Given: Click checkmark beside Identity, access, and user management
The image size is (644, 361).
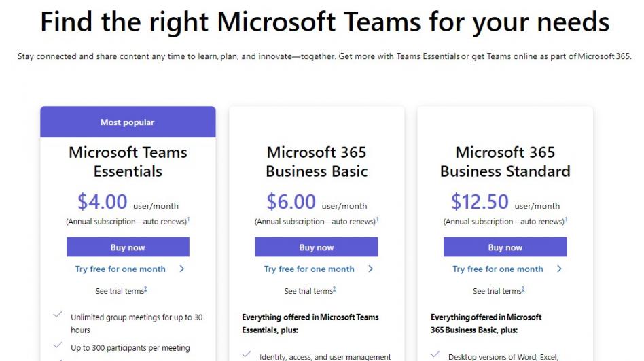Looking at the screenshot, I should click(247, 354).
